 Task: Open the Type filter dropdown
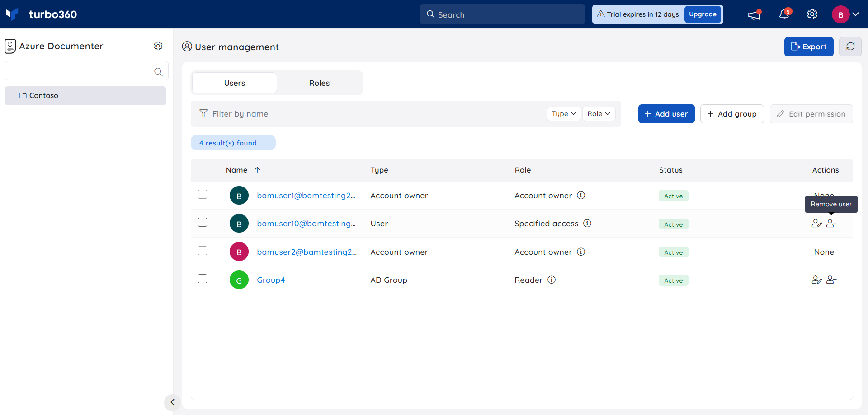pos(564,114)
